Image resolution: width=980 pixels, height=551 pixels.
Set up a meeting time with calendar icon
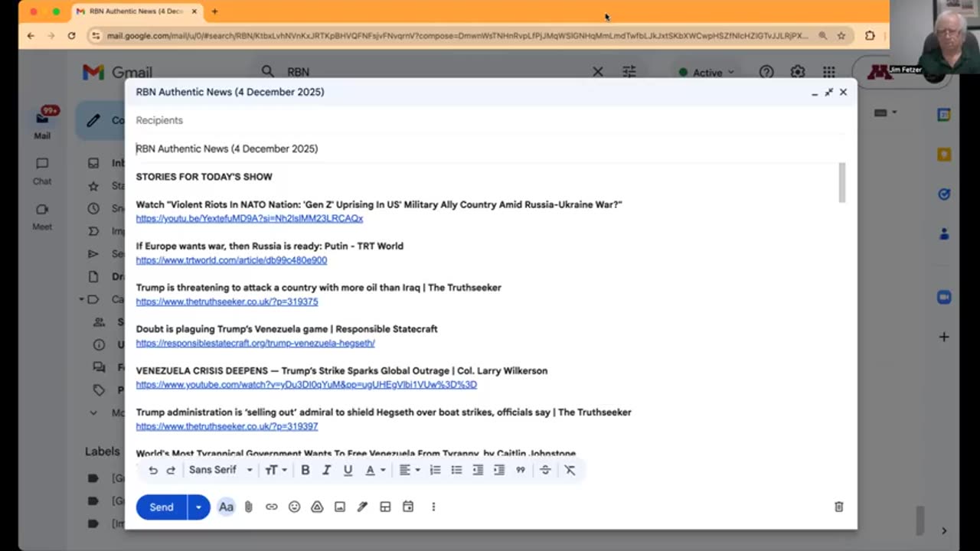click(408, 507)
